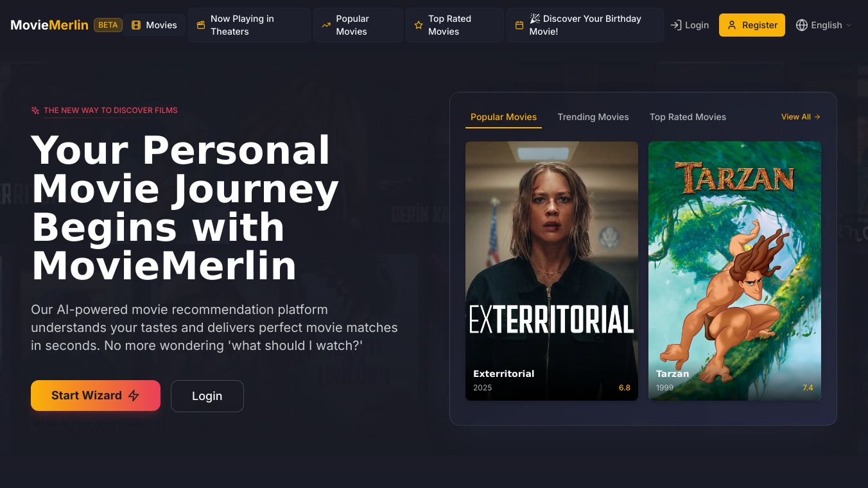Viewport: 868px width, 488px height.
Task: Click the calendar icon for Birthday Movie
Action: click(519, 25)
